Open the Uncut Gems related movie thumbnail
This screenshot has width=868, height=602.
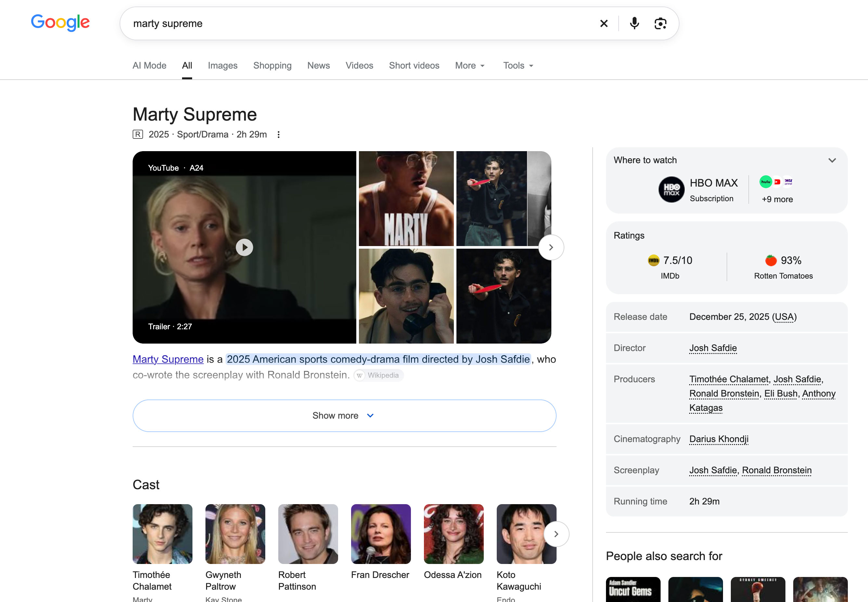(633, 590)
